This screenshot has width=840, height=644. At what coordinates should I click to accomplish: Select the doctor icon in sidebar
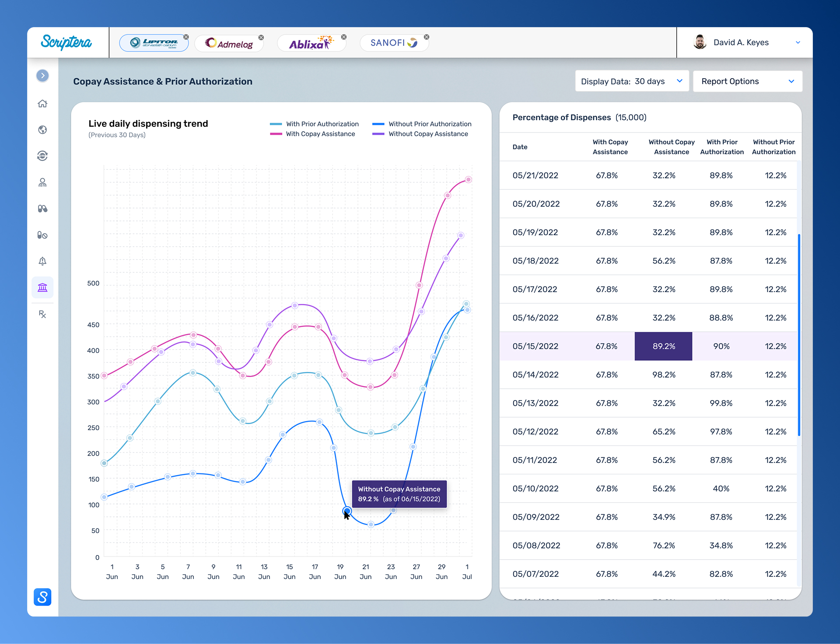[x=42, y=182]
